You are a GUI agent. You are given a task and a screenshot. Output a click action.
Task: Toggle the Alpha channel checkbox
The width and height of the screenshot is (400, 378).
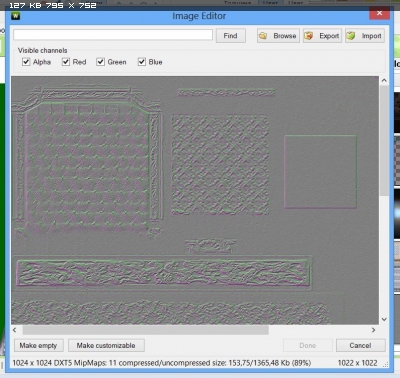pyautogui.click(x=26, y=62)
